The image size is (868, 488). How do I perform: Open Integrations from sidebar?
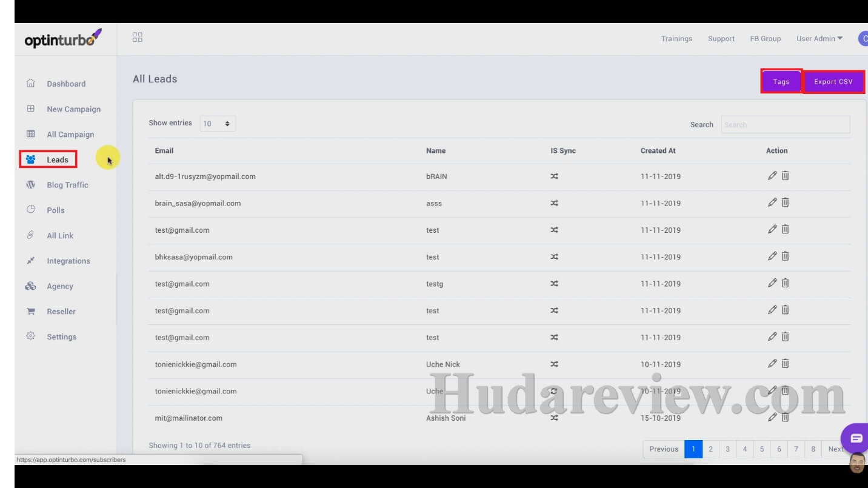pos(68,261)
